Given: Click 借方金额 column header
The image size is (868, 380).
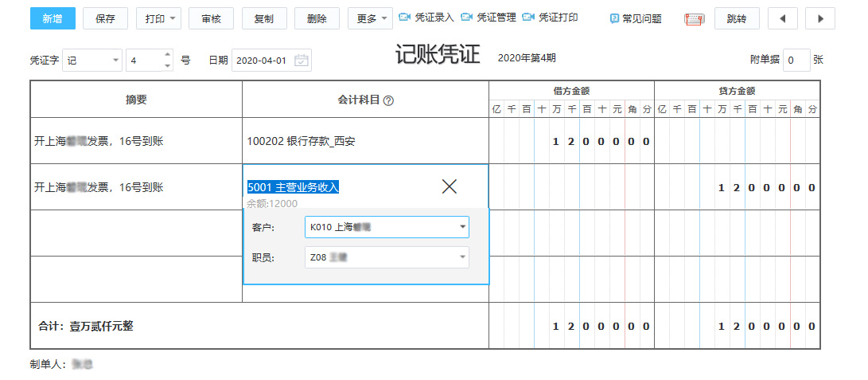Looking at the screenshot, I should 571,91.
